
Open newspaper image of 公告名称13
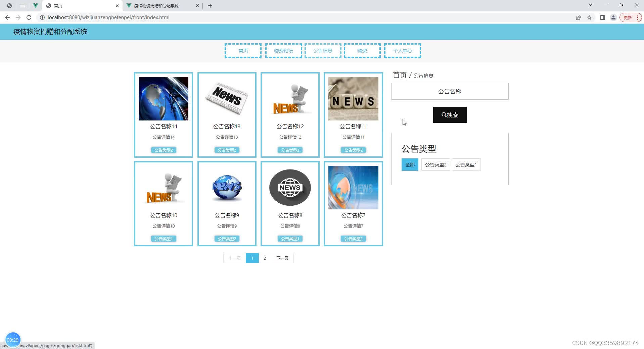click(227, 99)
